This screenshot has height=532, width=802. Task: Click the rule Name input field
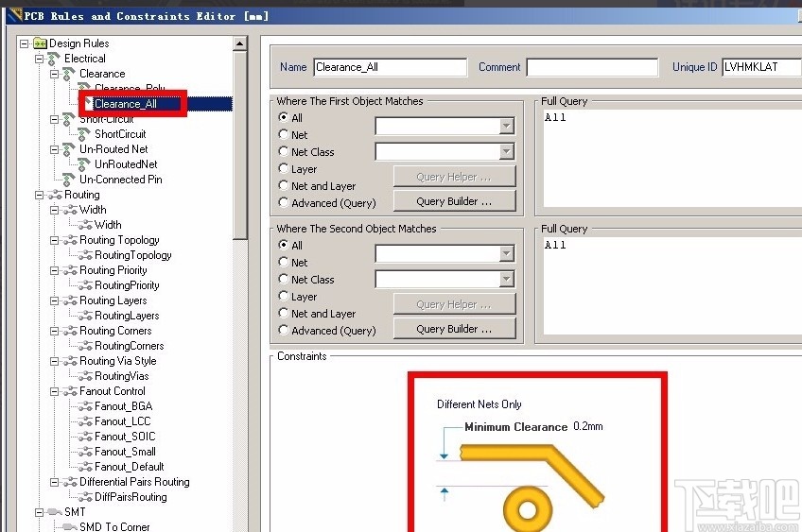(x=391, y=67)
